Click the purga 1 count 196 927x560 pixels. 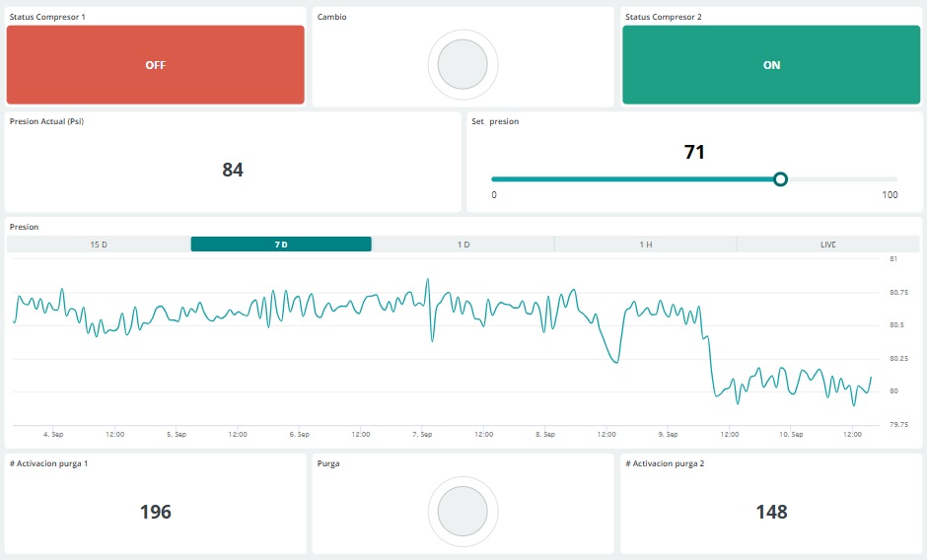(156, 512)
